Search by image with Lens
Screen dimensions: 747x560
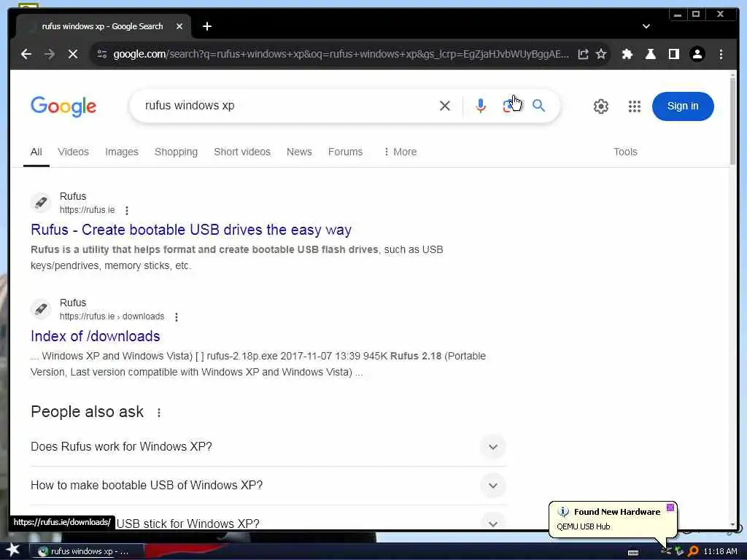point(508,106)
